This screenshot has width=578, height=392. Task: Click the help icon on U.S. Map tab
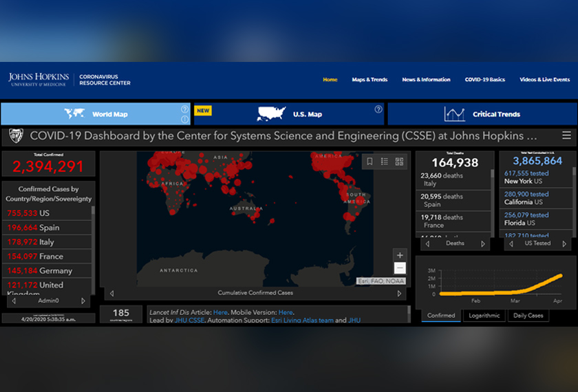tap(378, 109)
